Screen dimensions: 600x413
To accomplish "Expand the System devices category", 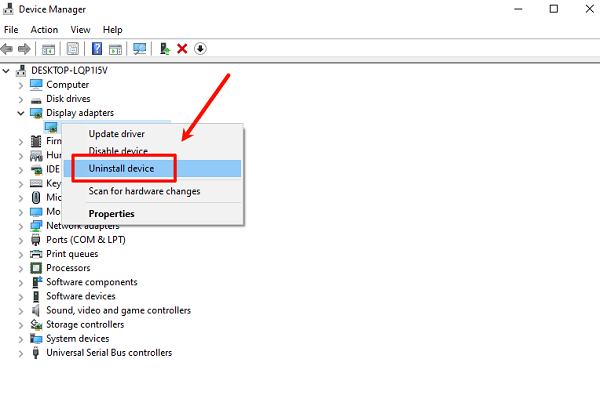I will [x=21, y=340].
